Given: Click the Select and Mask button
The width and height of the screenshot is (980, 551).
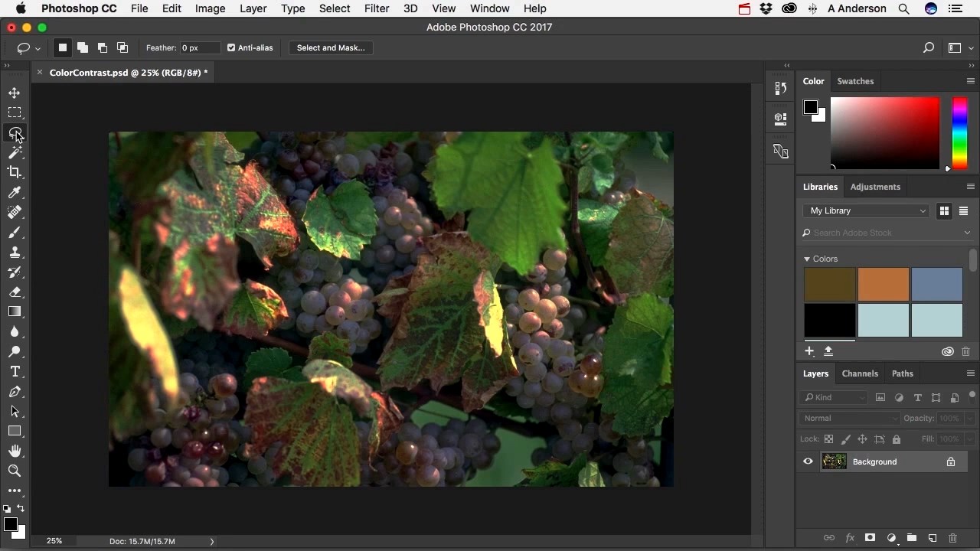Looking at the screenshot, I should [x=331, y=47].
